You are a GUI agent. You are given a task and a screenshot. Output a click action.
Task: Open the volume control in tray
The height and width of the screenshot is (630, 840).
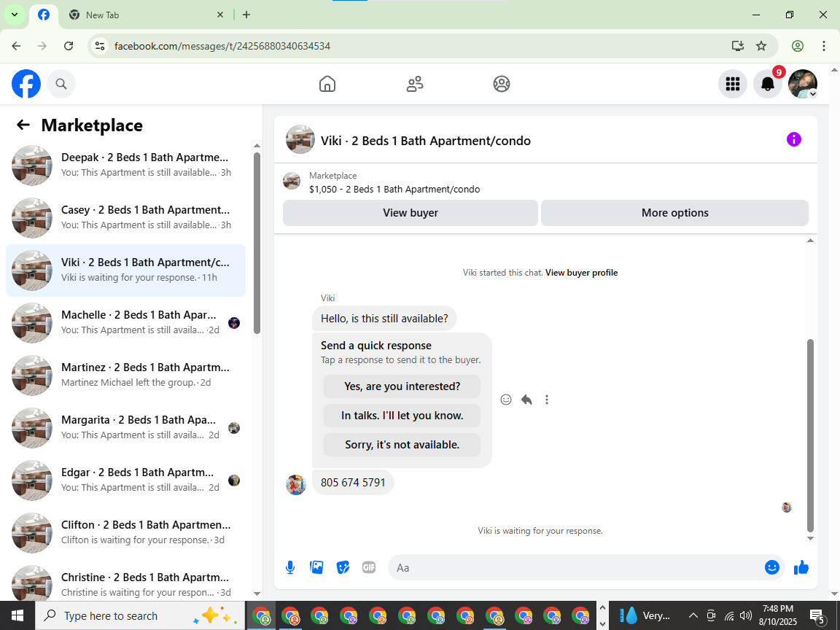[746, 615]
